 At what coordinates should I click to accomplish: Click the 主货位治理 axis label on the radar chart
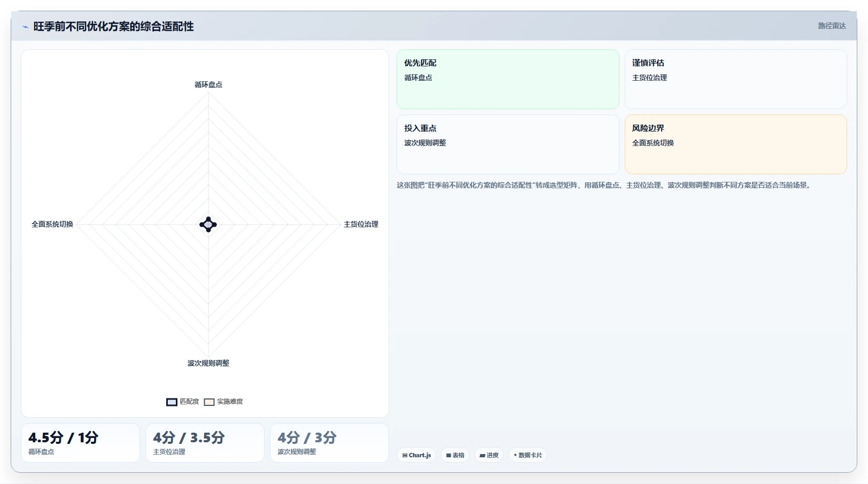[361, 224]
